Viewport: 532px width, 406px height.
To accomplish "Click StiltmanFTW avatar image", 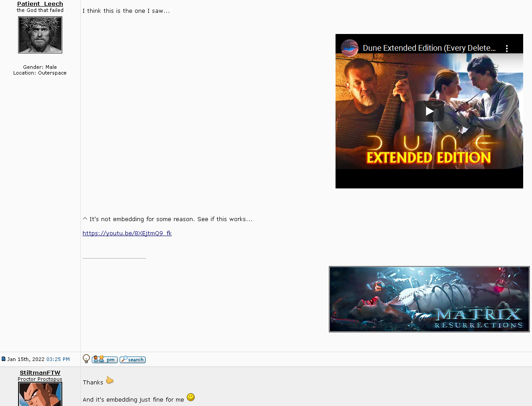I will [40, 394].
